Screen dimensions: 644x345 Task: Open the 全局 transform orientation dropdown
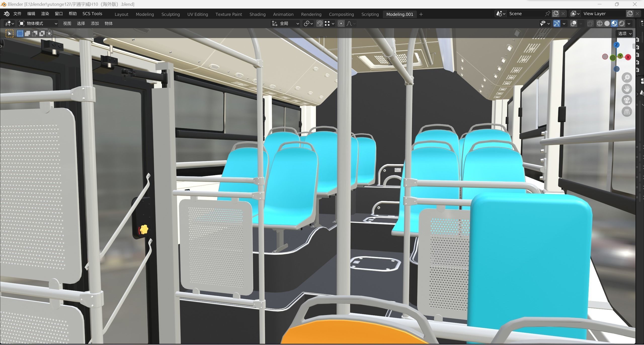pyautogui.click(x=286, y=23)
